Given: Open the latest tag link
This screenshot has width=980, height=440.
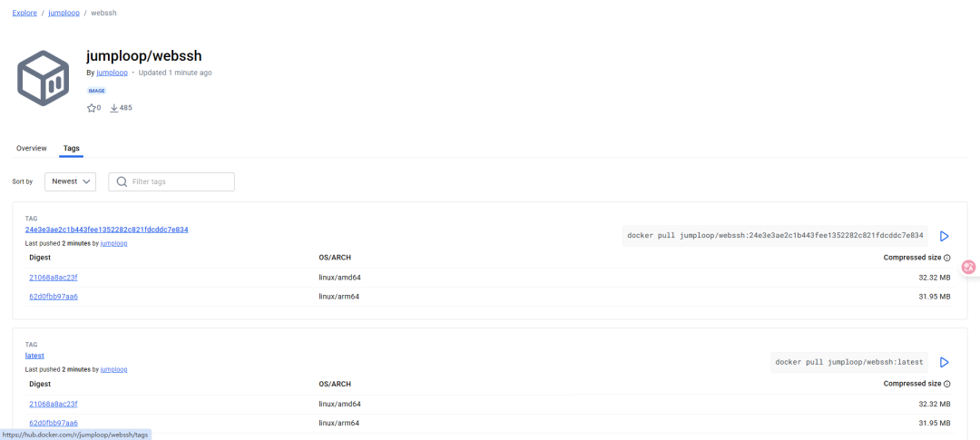Looking at the screenshot, I should [34, 356].
